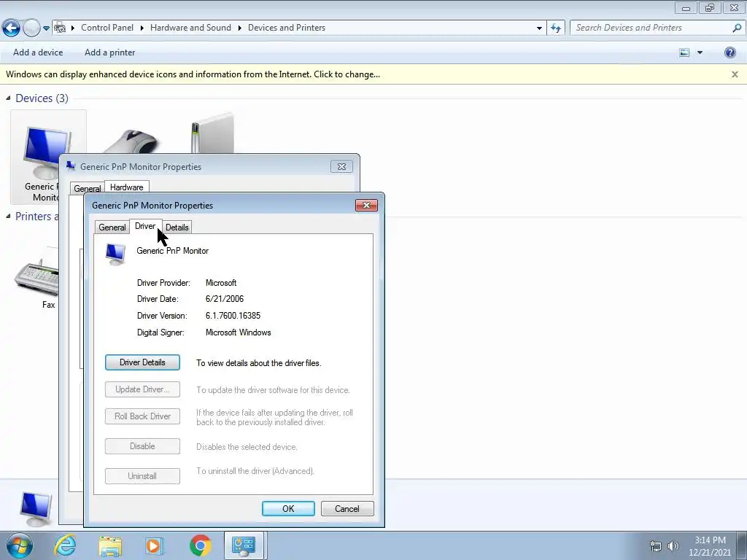Viewport: 747px width, 560px height.
Task: Click the volume speaker tray icon
Action: (673, 546)
